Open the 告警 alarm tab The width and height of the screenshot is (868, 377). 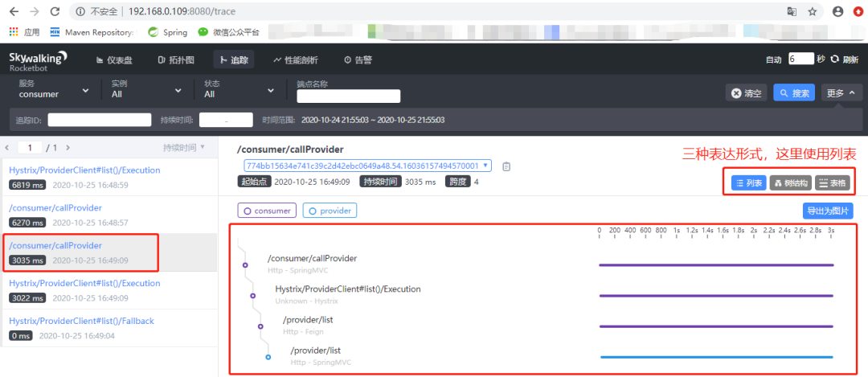click(358, 59)
